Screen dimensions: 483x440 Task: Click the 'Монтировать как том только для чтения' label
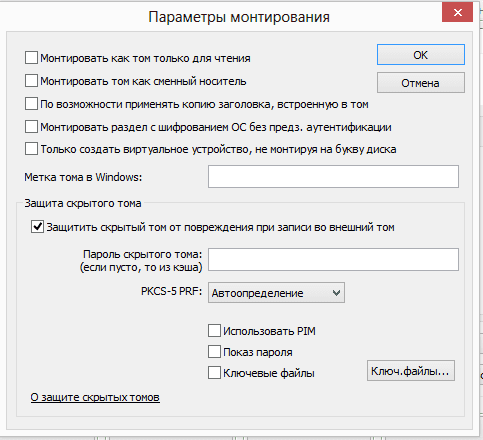pos(145,58)
